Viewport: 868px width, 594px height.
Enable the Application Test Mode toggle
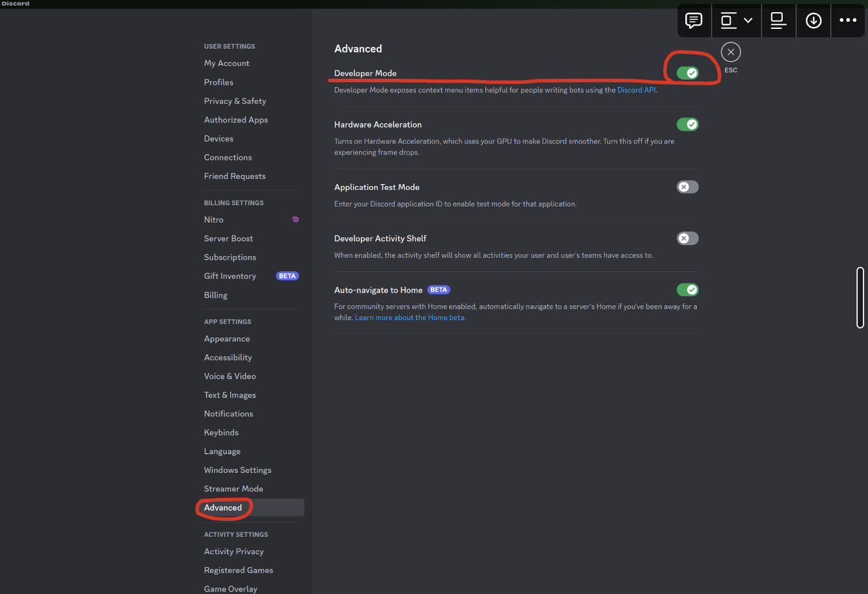688,187
